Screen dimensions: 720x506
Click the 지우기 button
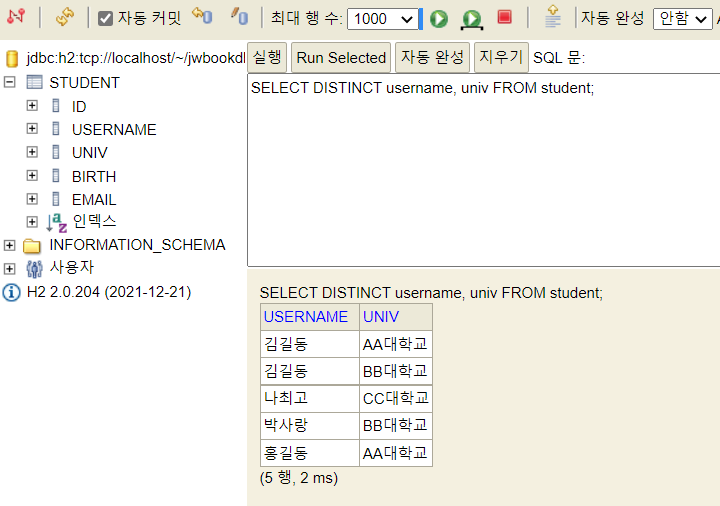pyautogui.click(x=501, y=57)
